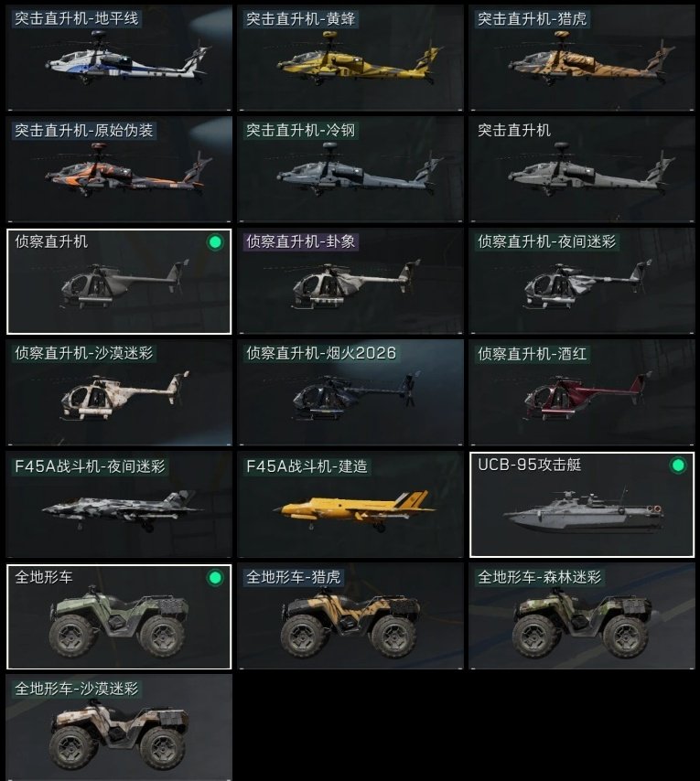
Task: Select the F45A战斗机-夜间迷彩 jet skin
Action: tap(119, 505)
